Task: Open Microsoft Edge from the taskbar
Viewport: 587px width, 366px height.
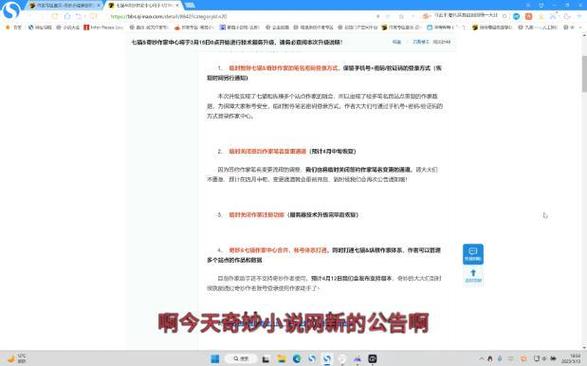Action: pyautogui.click(x=297, y=359)
